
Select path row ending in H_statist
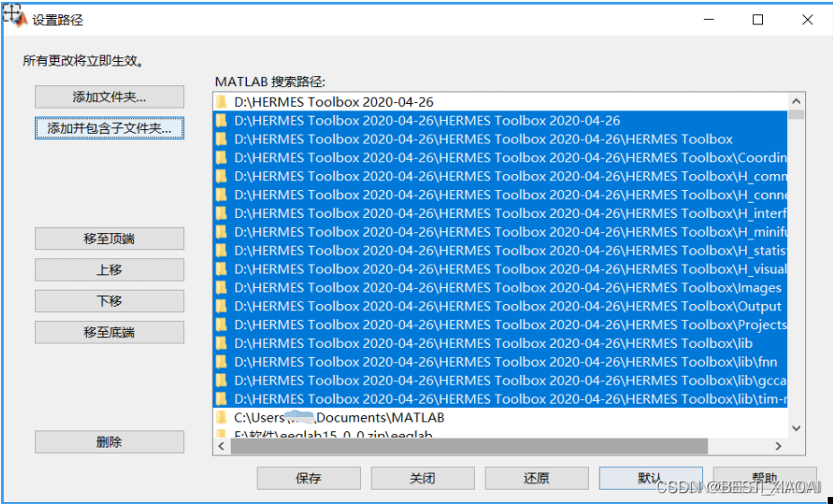tap(501, 250)
